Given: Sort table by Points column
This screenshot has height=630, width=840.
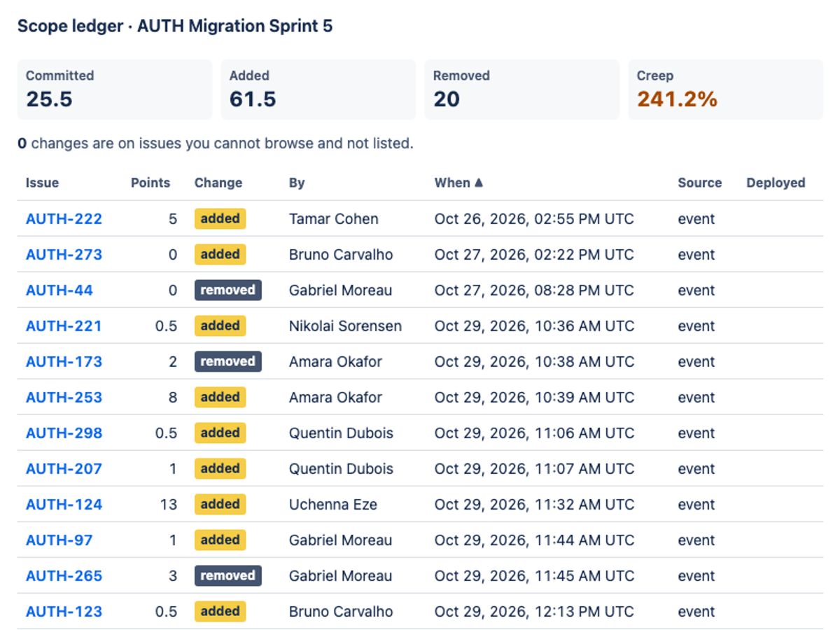Looking at the screenshot, I should 150,183.
